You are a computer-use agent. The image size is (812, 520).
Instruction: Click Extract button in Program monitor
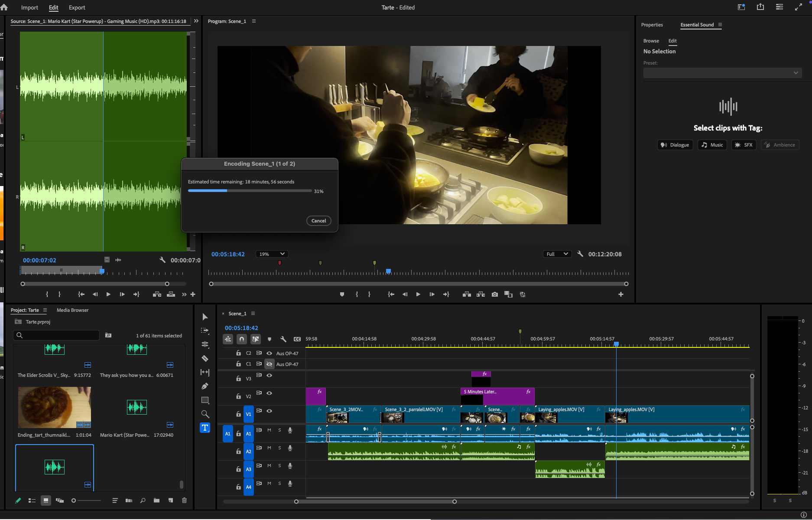(481, 294)
